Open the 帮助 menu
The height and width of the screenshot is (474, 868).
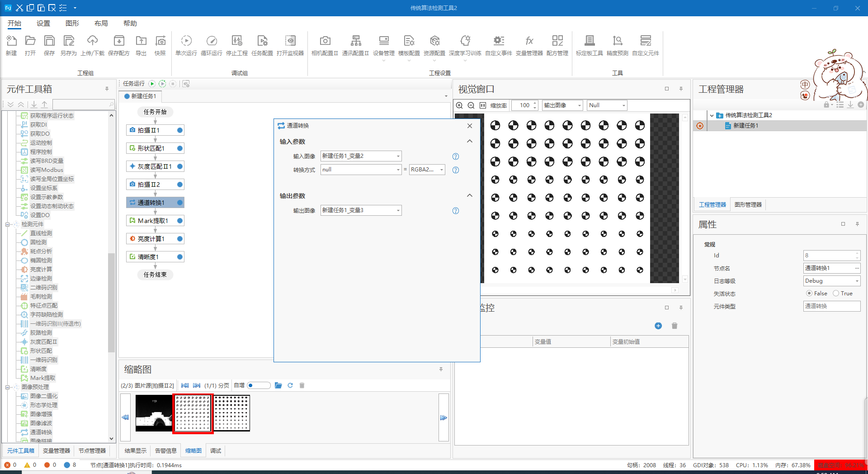130,24
